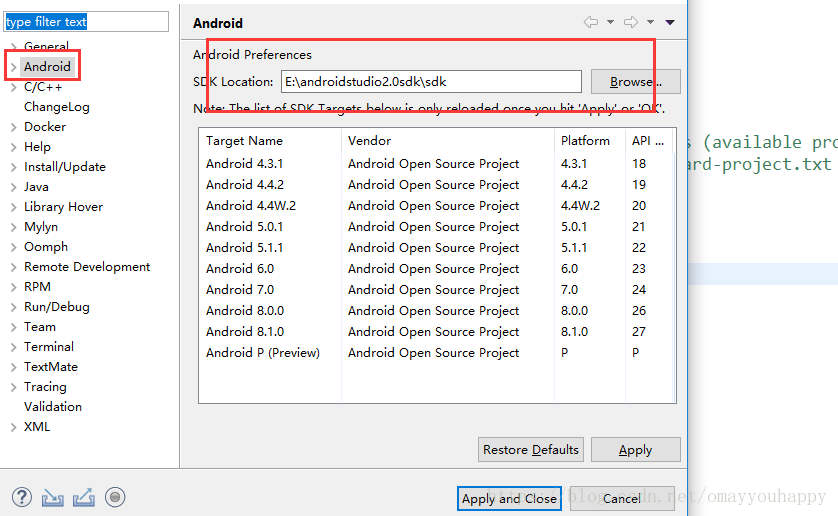Viewport: 838px width, 516px height.
Task: Select Docker preferences item
Action: pos(45,127)
